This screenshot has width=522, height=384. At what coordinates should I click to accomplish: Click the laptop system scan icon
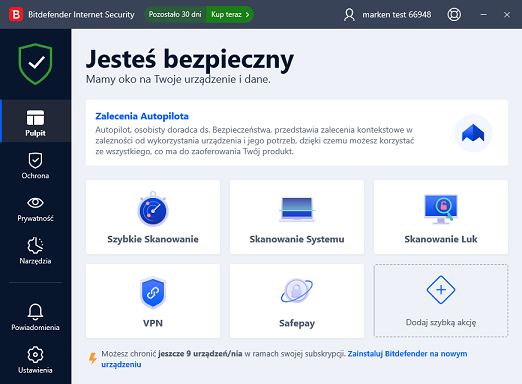click(297, 209)
